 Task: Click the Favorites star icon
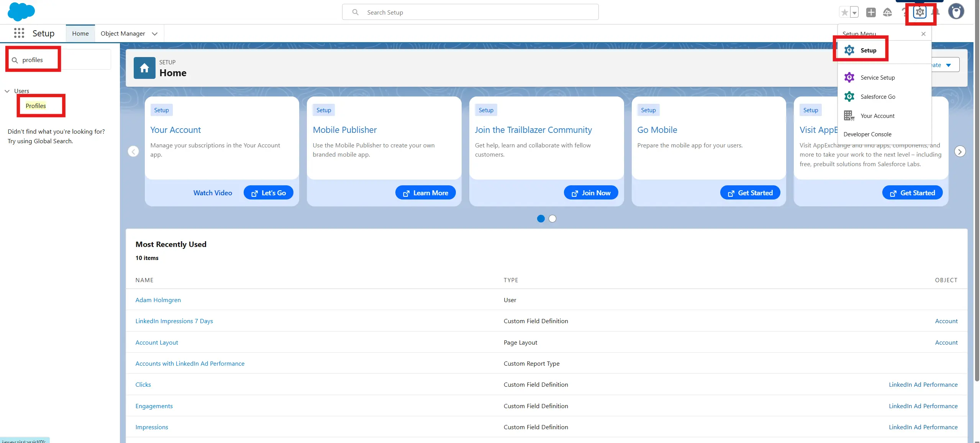click(x=844, y=12)
